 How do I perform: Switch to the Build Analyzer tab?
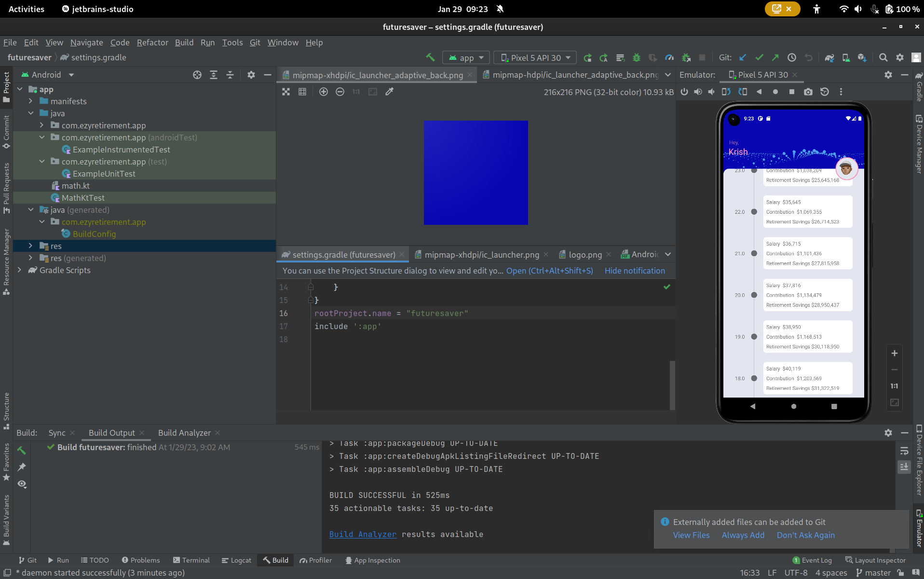[184, 433]
